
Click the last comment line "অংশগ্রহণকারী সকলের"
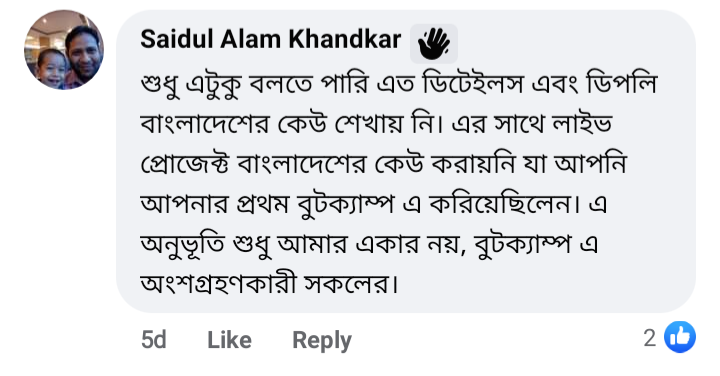269,284
